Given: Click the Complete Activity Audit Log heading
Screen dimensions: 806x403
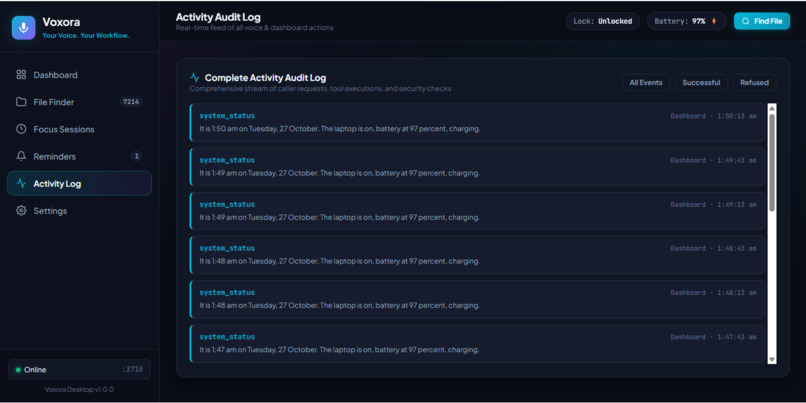Looking at the screenshot, I should [265, 78].
